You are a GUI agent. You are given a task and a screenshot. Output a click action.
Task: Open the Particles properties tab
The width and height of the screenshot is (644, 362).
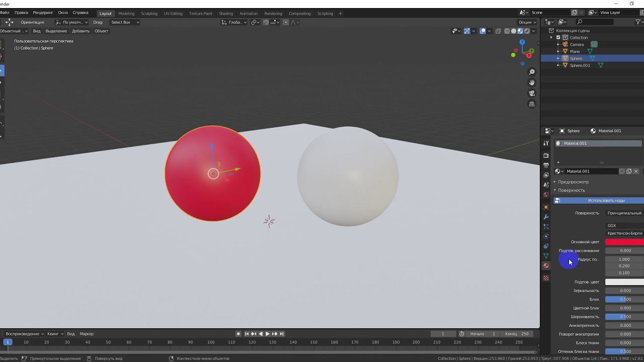(x=546, y=227)
